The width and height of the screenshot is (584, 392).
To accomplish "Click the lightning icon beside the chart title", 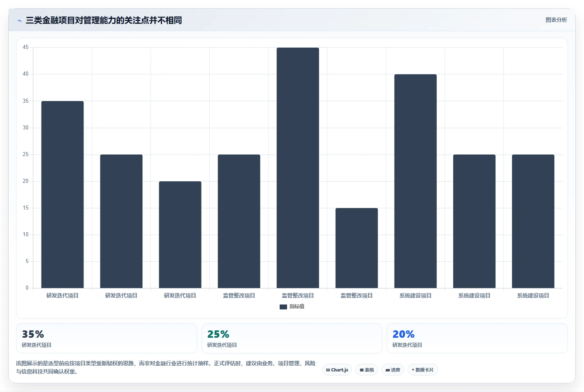I will point(19,21).
